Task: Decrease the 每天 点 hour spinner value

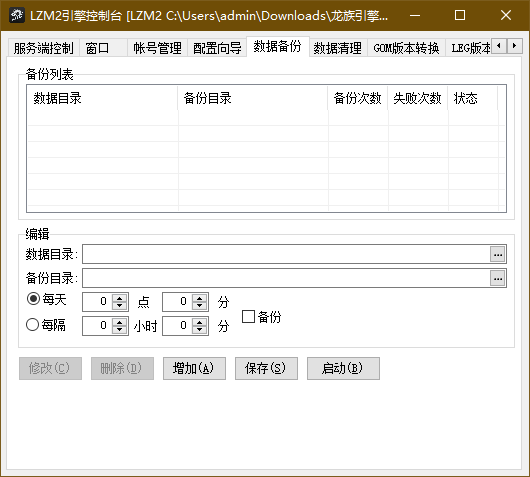Action: [119, 305]
